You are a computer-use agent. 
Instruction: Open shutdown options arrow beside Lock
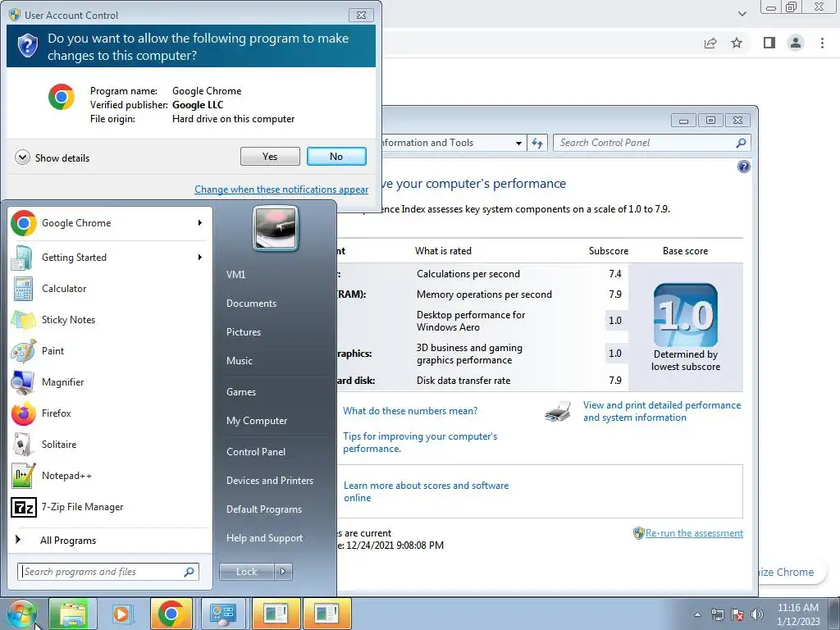[x=283, y=572]
